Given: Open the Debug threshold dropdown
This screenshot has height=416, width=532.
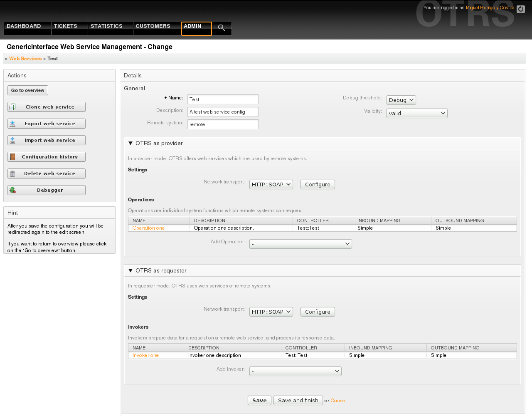Looking at the screenshot, I should 401,100.
